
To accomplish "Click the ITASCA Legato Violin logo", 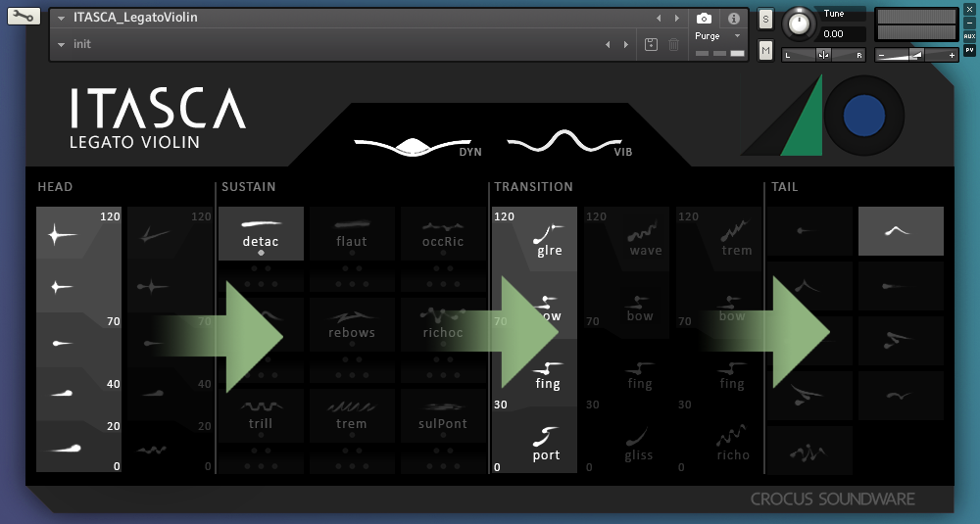I will tap(158, 119).
